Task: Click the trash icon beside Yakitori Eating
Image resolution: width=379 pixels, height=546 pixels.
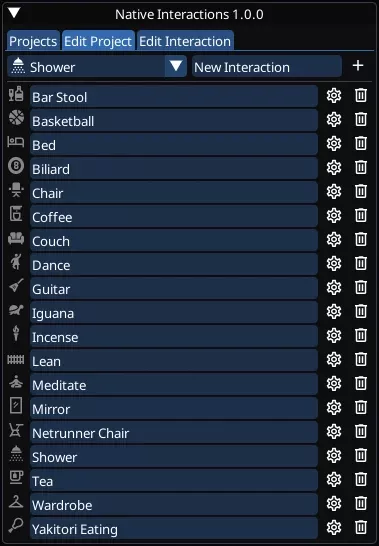Action: pos(361,528)
